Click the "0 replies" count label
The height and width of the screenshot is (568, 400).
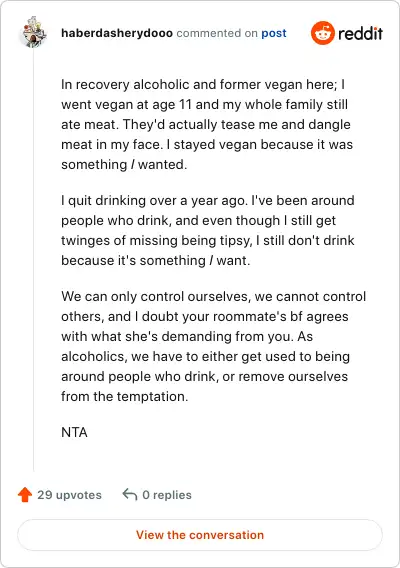pos(167,495)
